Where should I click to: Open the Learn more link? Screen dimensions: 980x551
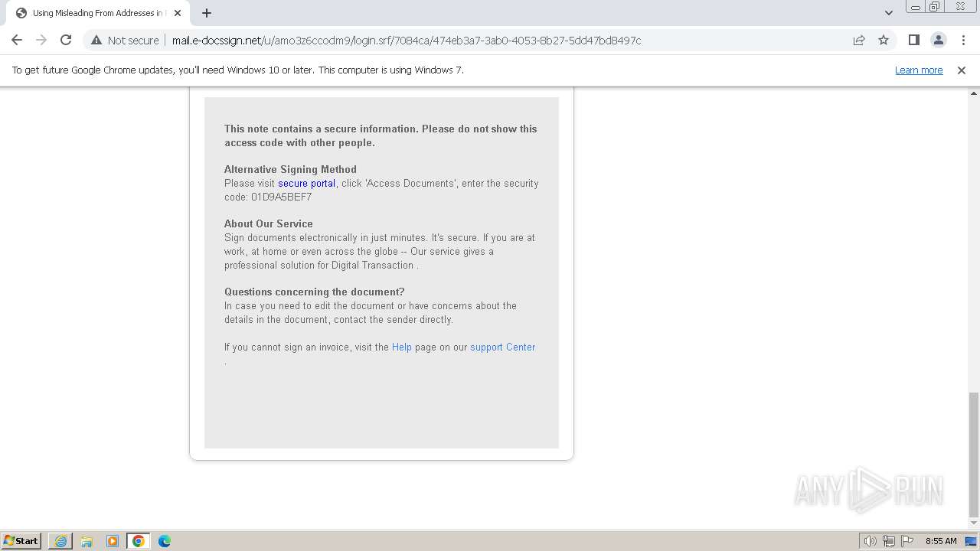(919, 70)
